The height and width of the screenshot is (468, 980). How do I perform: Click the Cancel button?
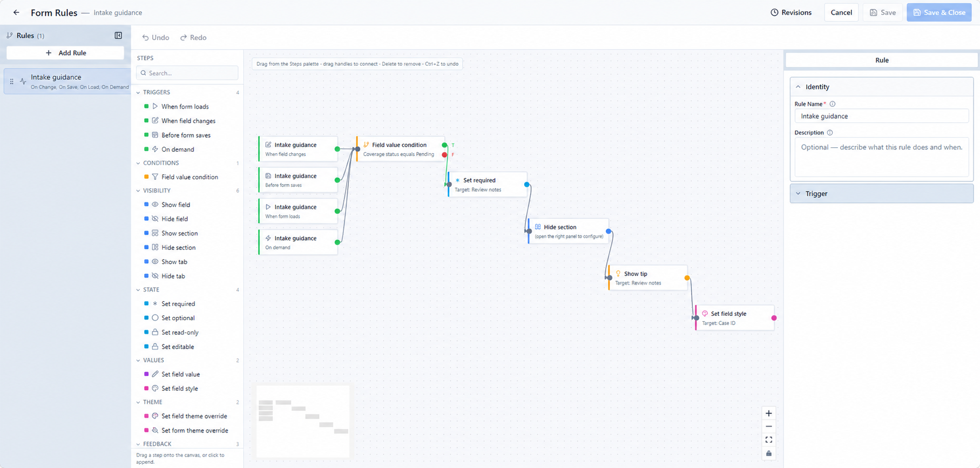pyautogui.click(x=841, y=12)
